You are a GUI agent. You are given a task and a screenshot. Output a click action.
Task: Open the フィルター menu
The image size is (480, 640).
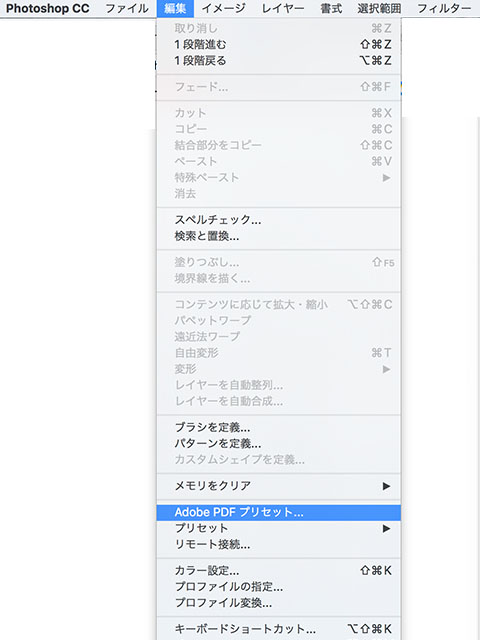coord(444,8)
